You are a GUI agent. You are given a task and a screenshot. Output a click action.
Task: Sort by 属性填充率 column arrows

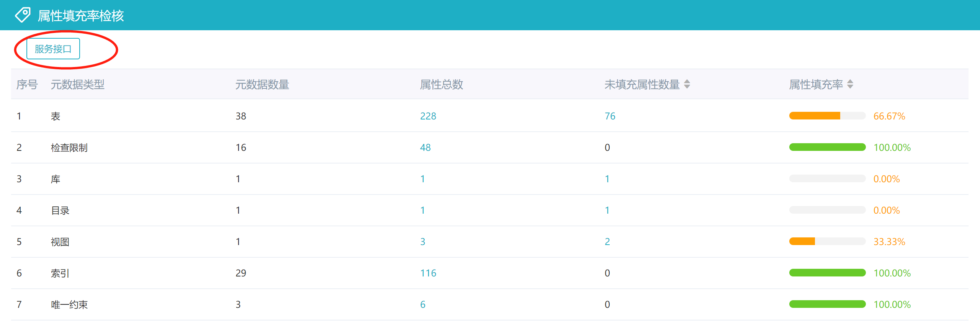pos(850,84)
